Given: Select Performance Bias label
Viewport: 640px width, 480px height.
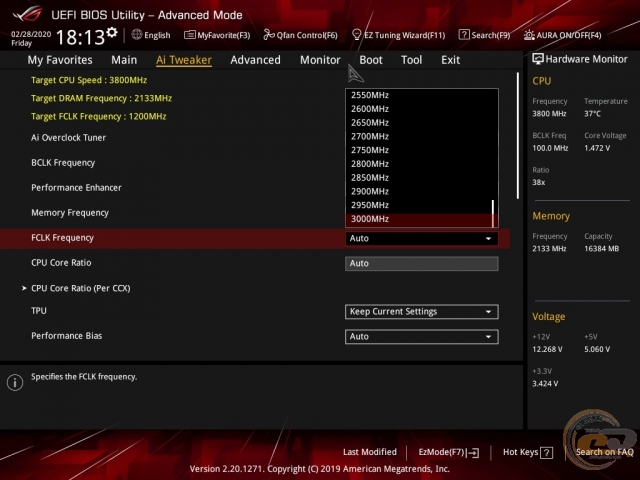Looking at the screenshot, I should (x=67, y=336).
